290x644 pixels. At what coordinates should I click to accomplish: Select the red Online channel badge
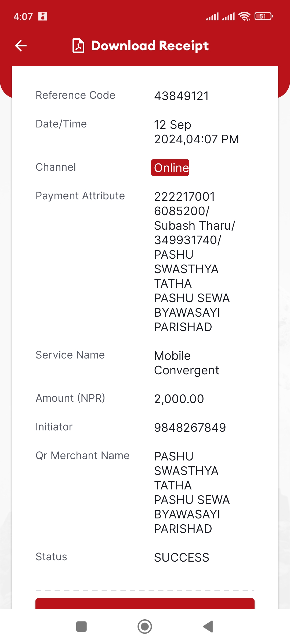point(170,168)
